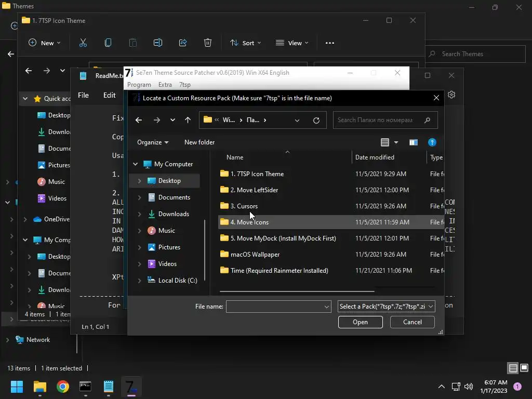Open the file type filter combo box
The image size is (532, 399).
click(386, 307)
